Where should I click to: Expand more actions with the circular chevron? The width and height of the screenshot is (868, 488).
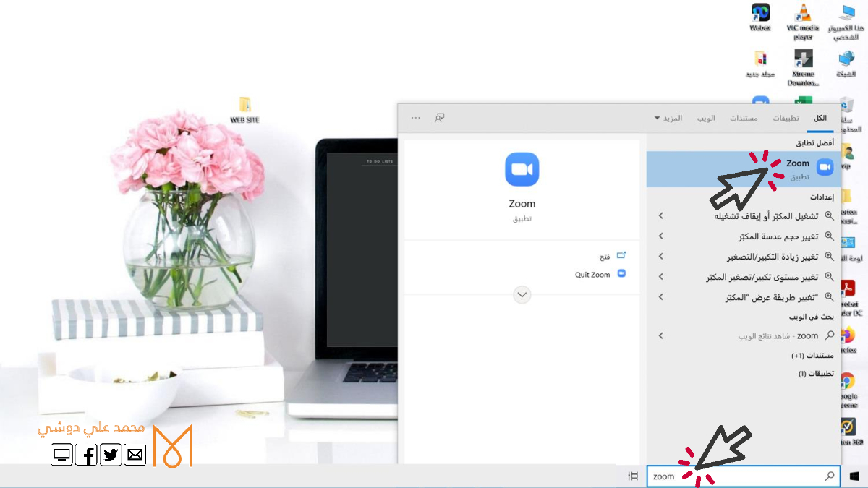(522, 294)
